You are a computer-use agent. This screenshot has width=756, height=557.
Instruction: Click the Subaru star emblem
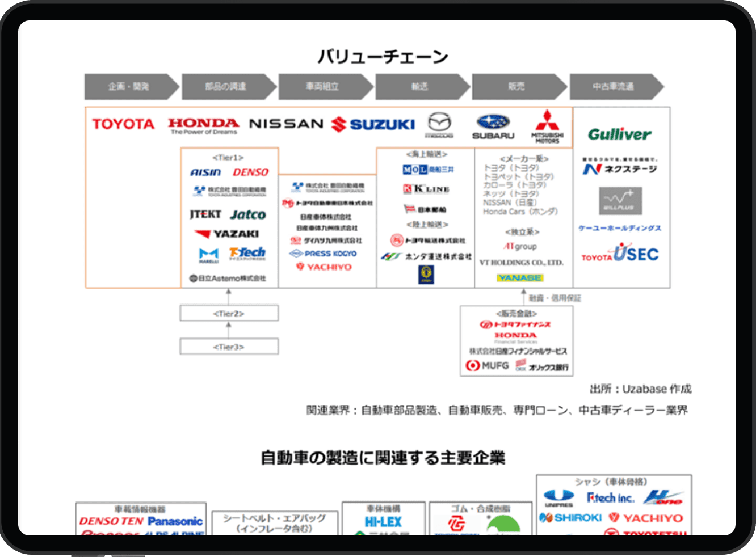(x=493, y=121)
